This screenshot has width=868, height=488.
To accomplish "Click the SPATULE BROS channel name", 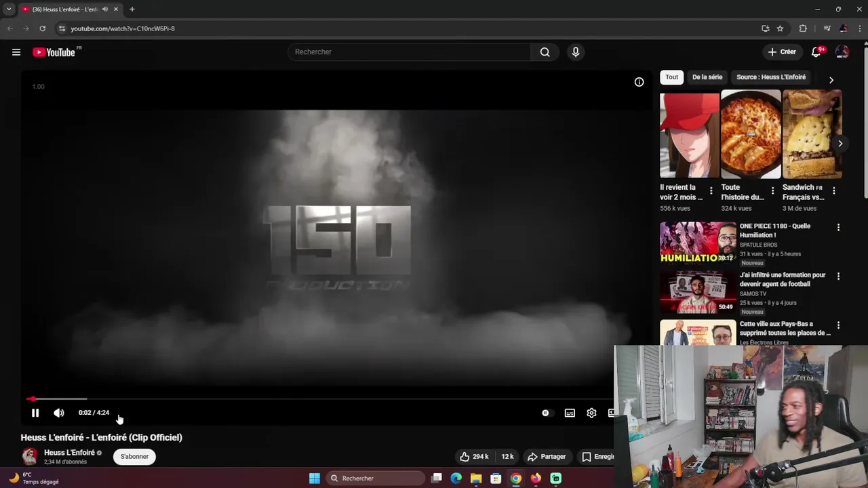I will point(758,245).
